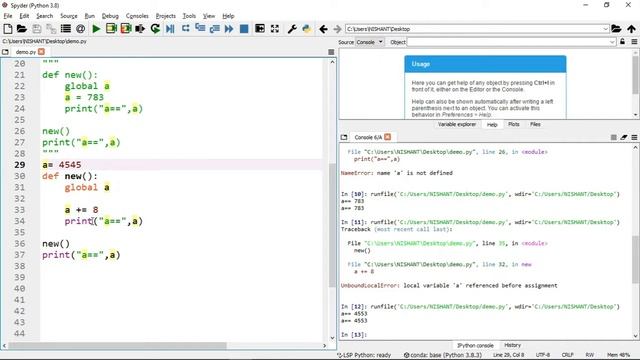Viewport: 640px width, 360px height.
Task: Maximize the current pane icon
Action: (260, 29)
